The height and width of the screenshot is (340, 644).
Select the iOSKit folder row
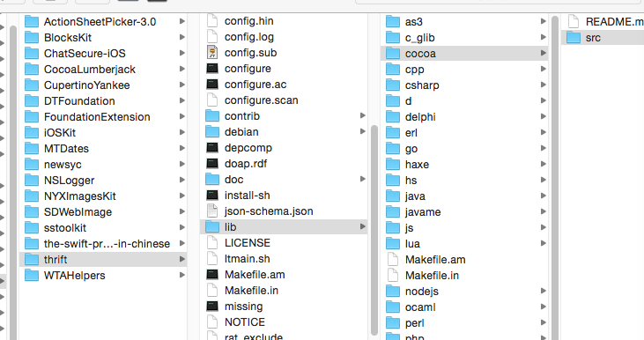(103, 133)
